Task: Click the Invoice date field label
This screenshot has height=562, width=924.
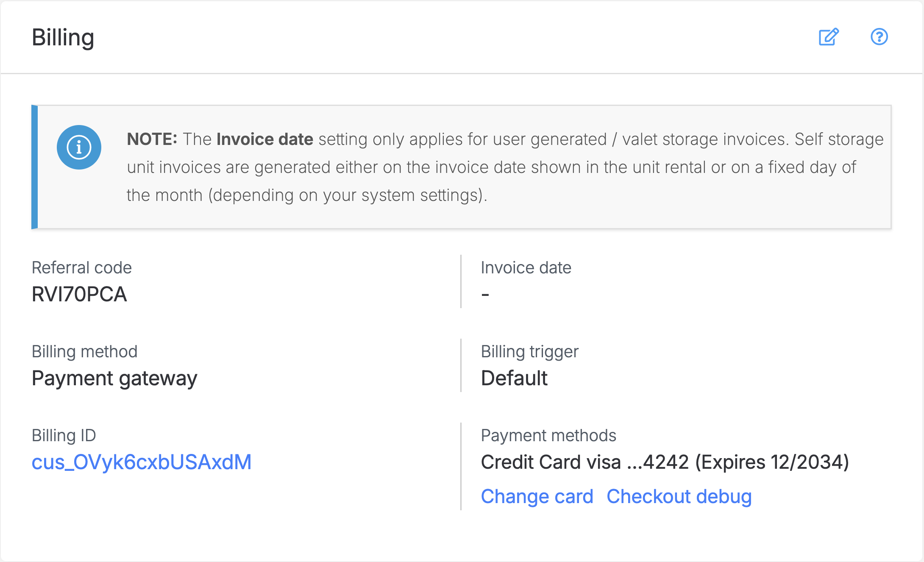Action: point(526,268)
